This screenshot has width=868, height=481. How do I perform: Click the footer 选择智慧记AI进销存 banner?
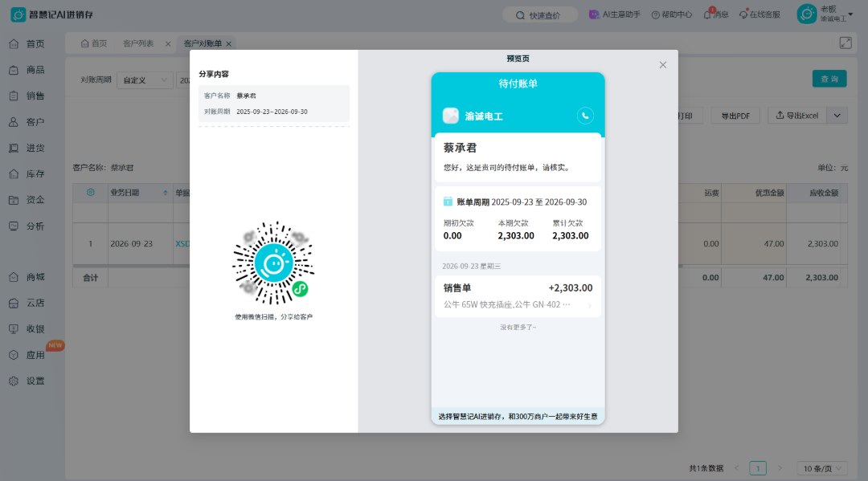point(518,416)
